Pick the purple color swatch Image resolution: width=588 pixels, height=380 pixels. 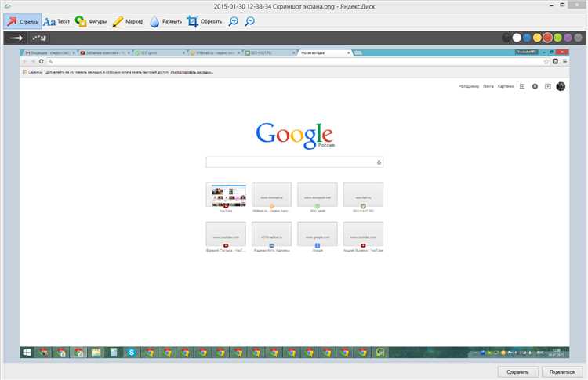point(568,38)
